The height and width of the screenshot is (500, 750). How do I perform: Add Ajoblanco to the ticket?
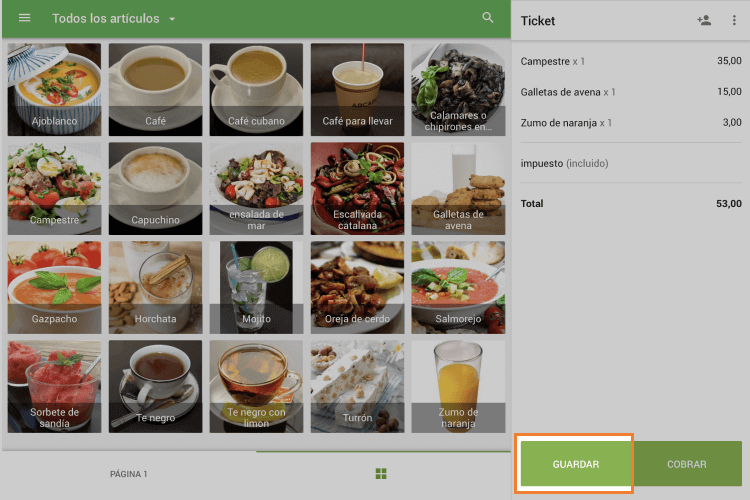click(55, 89)
